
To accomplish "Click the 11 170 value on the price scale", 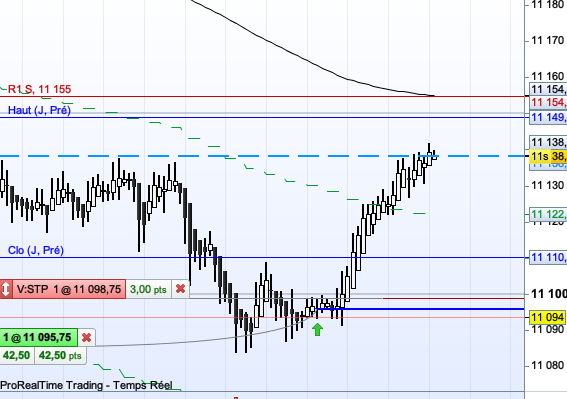I will coord(548,40).
